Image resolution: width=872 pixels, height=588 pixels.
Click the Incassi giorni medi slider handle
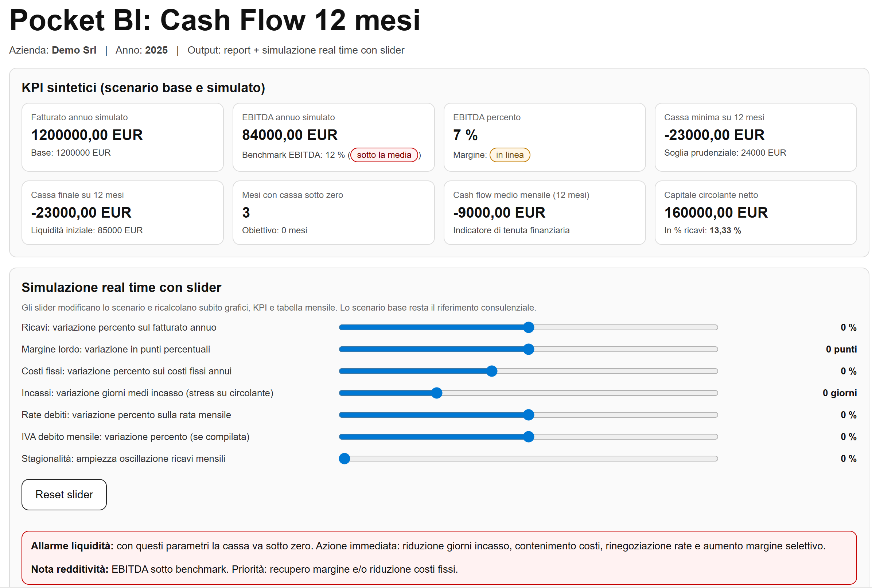(436, 393)
